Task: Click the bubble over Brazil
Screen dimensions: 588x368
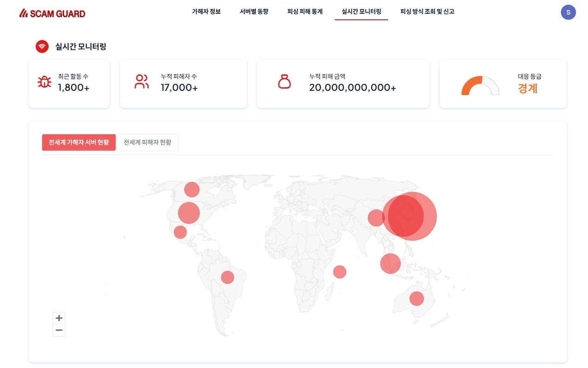Action: tap(227, 277)
